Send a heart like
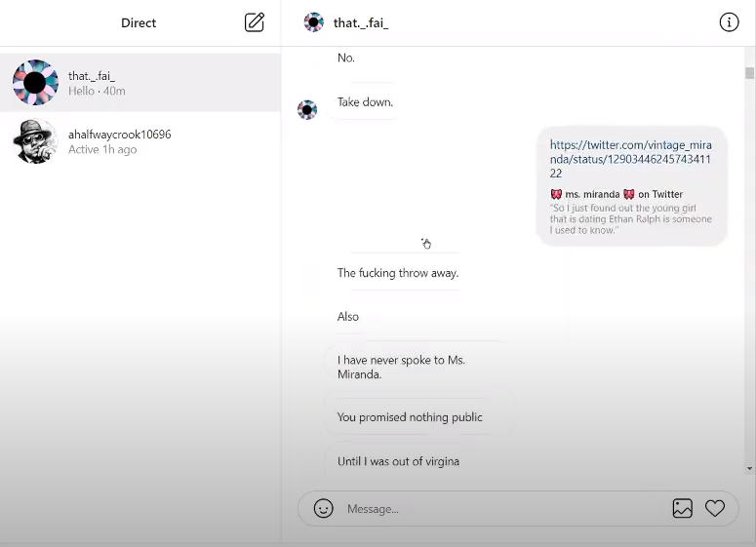 (714, 508)
